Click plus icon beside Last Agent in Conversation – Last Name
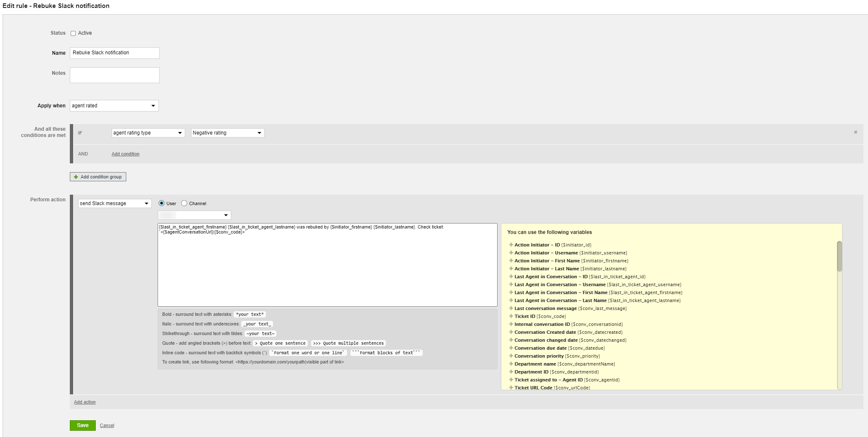868x437 pixels. [x=511, y=300]
